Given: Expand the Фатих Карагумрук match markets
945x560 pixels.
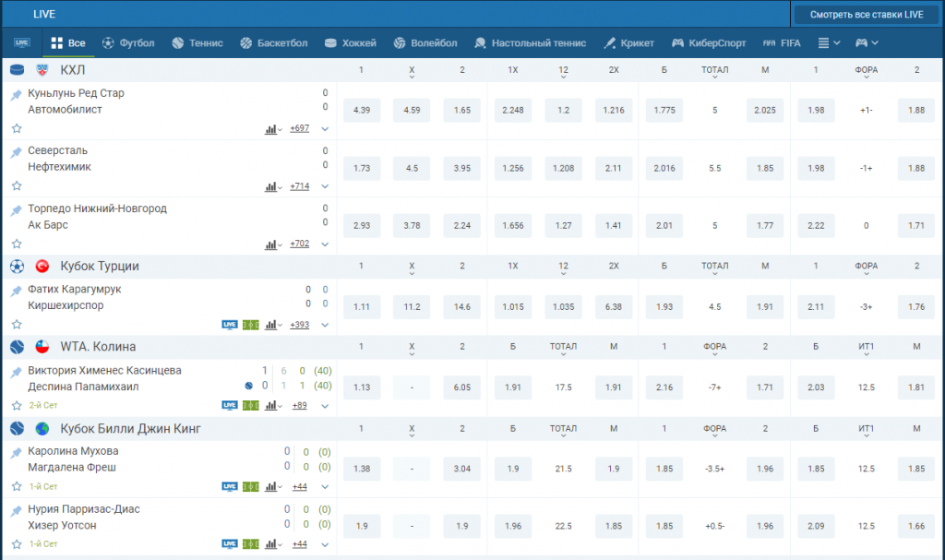Looking at the screenshot, I should point(325,325).
